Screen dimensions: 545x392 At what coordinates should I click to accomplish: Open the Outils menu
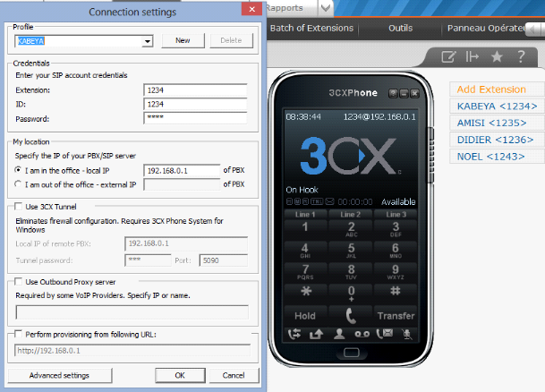coord(400,28)
